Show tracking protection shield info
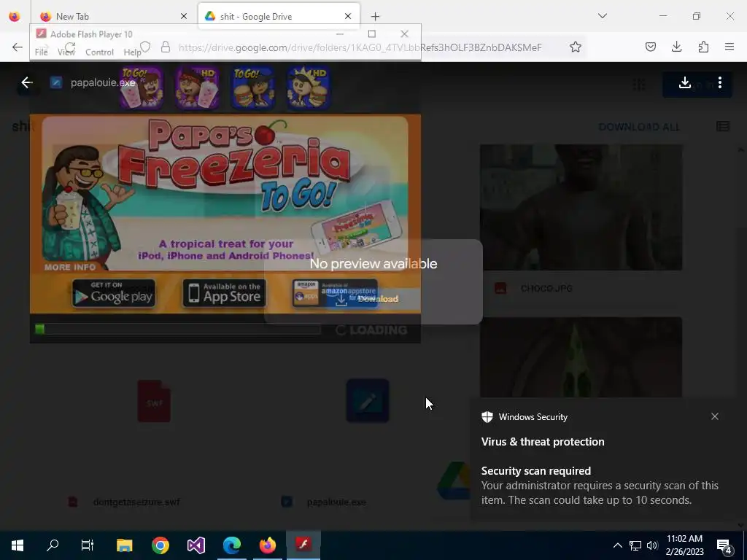 (x=145, y=47)
